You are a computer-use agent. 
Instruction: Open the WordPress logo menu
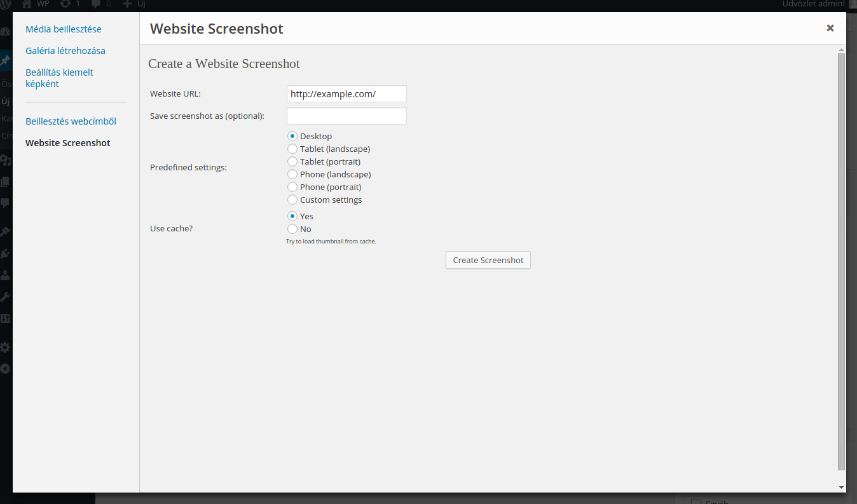click(x=6, y=4)
